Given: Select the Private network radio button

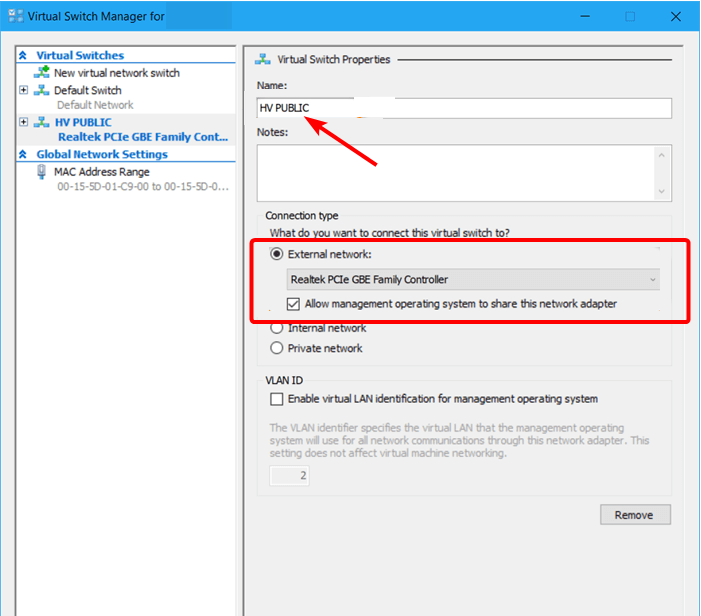Looking at the screenshot, I should click(x=277, y=348).
